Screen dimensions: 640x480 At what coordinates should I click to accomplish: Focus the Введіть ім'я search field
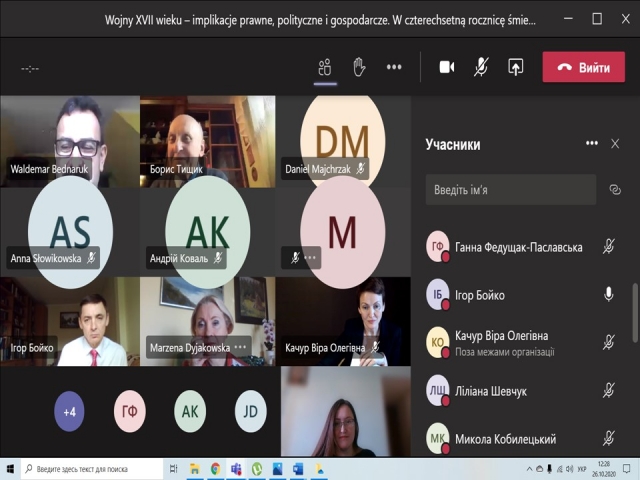511,190
